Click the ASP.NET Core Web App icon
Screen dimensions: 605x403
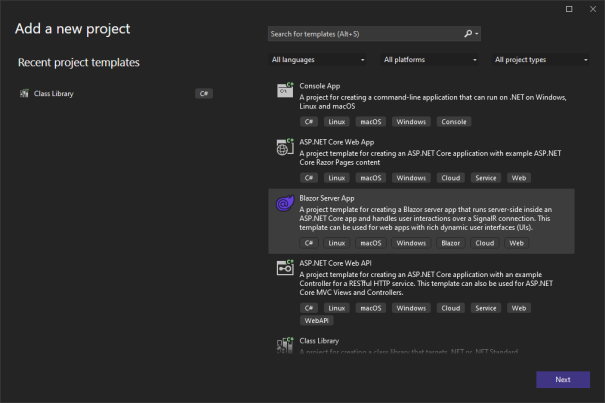coord(284,147)
